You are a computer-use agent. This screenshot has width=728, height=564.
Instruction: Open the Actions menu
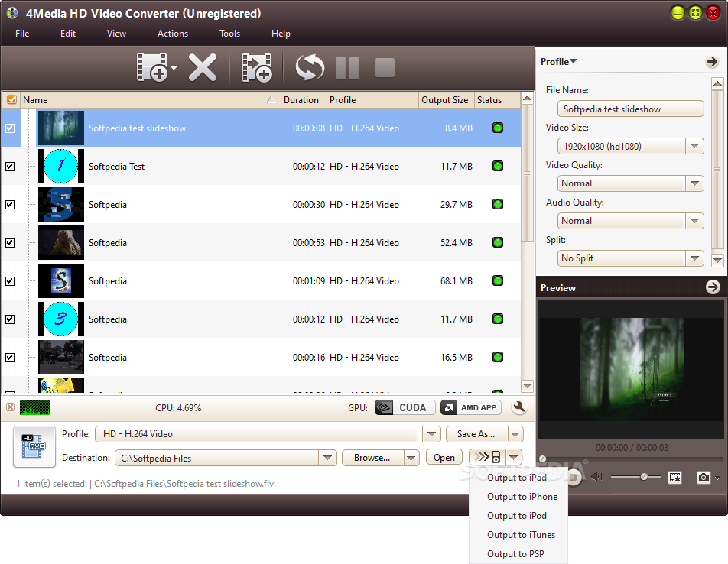pyautogui.click(x=173, y=34)
